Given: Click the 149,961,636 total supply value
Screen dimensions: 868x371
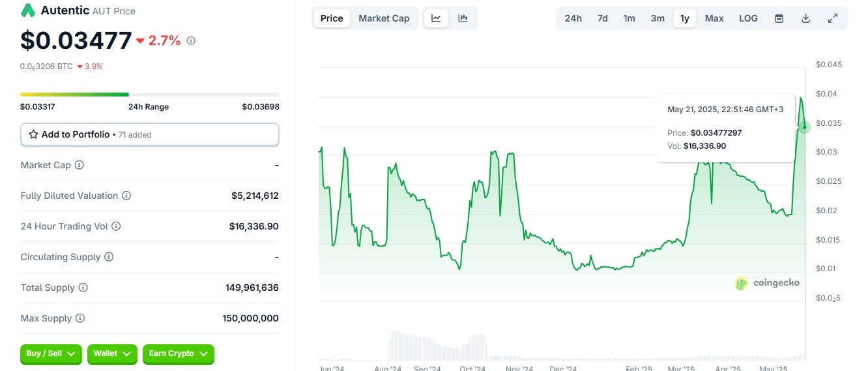Looking at the screenshot, I should click(x=252, y=288).
